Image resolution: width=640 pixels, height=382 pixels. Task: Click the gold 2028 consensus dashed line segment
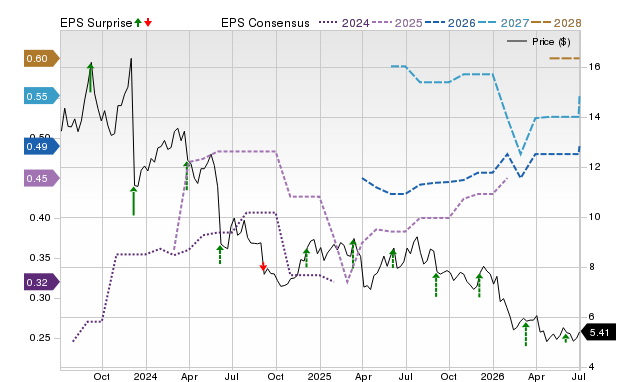(564, 58)
